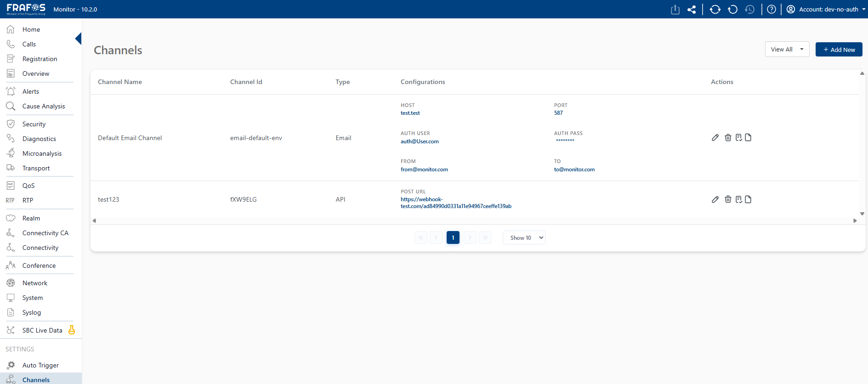Delete the test123 channel using trash icon
Image resolution: width=868 pixels, height=384 pixels.
tap(728, 199)
